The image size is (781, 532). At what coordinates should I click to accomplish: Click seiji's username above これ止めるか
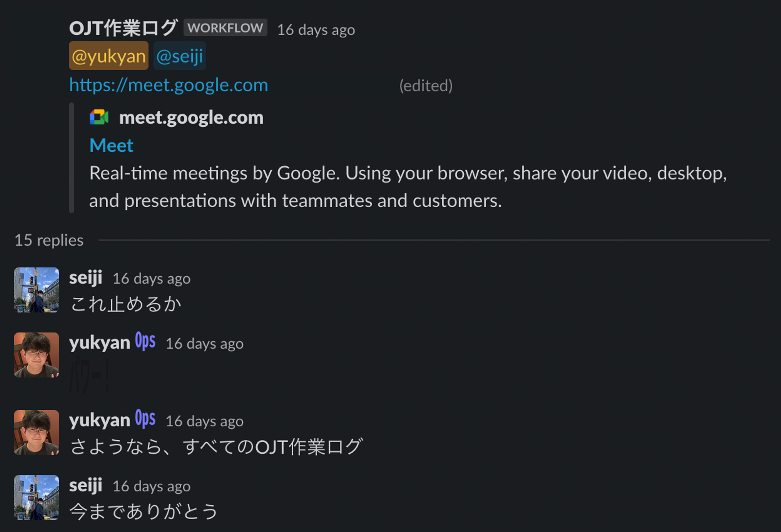[x=86, y=278]
